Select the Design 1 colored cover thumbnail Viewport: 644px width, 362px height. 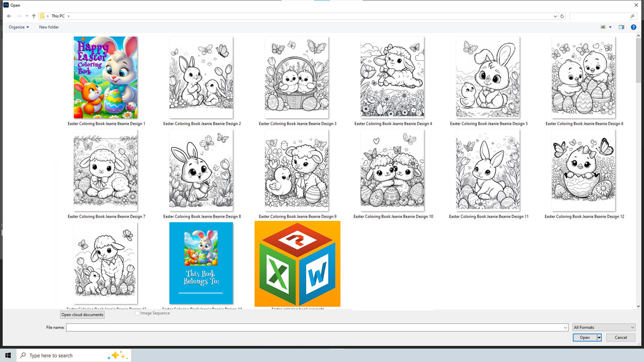click(106, 77)
